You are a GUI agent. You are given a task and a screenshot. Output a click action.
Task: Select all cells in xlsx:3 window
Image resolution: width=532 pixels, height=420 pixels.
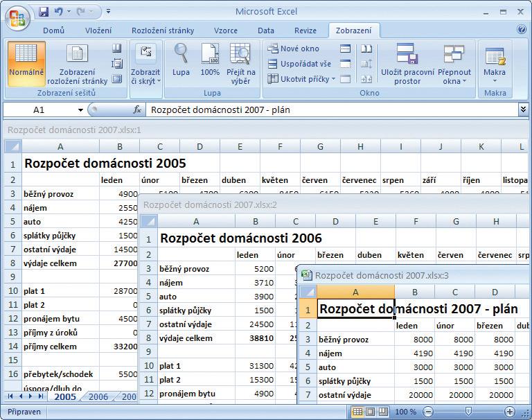(308, 292)
